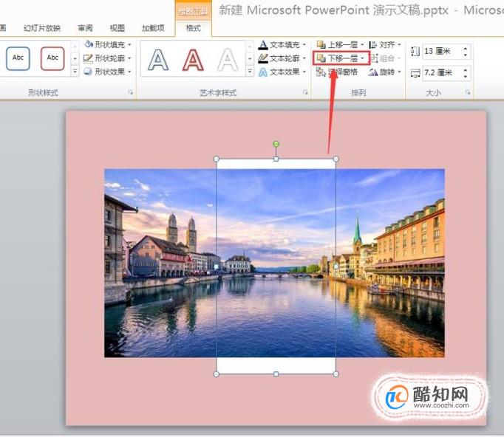Click the bring forward layers icon
This screenshot has width=504, height=437.
(321, 44)
